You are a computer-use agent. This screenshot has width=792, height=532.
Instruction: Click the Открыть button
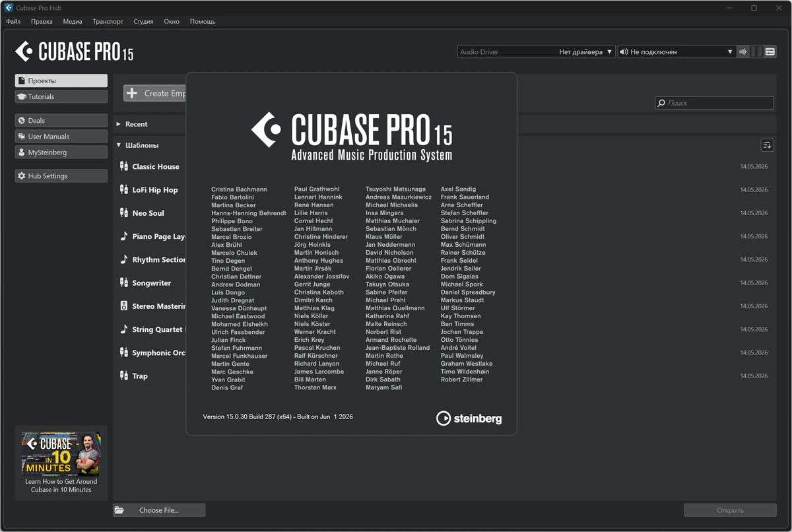coord(730,510)
